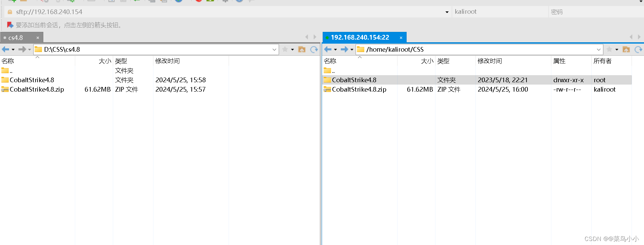Click the remote zip size 61.62MB

420,89
